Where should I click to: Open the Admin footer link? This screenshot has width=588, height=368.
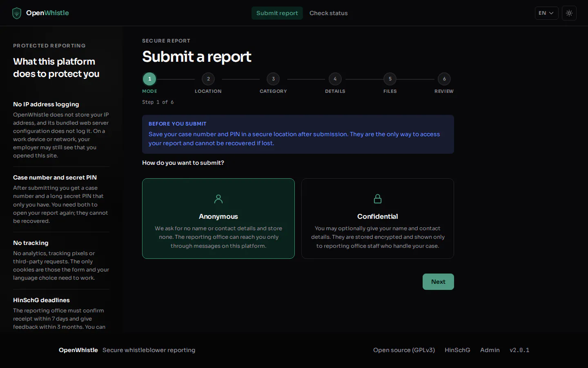coord(490,350)
